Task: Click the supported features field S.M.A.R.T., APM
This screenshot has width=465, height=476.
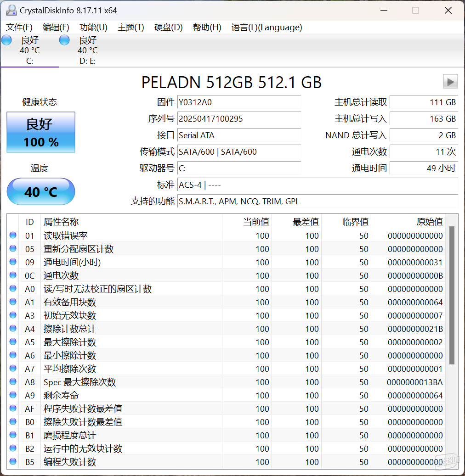Action: pyautogui.click(x=318, y=201)
